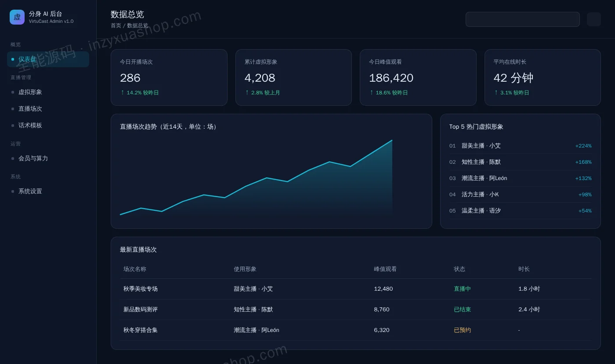The image size is (615, 364).
Task: Open the 秋季美妆专场 table row
Action: pyautogui.click(x=356, y=289)
